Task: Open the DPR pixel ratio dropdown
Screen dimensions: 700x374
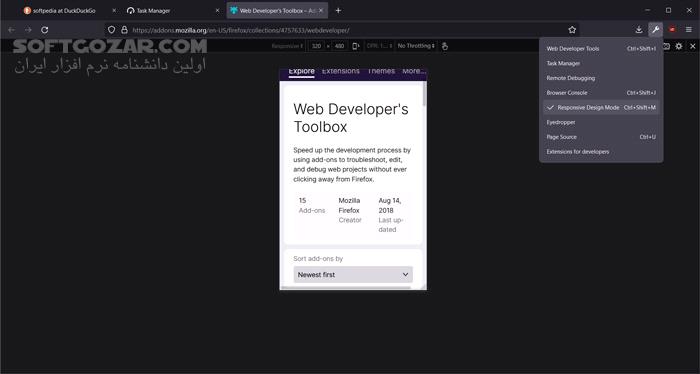Action: (x=379, y=46)
